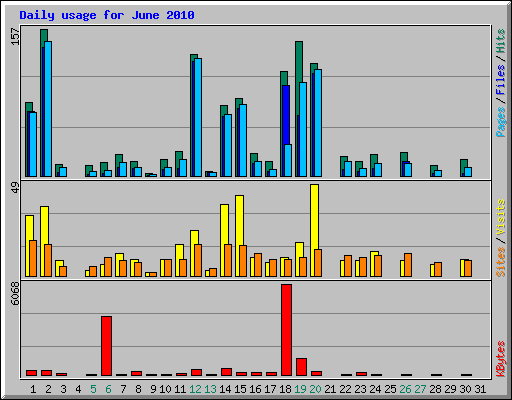The height and width of the screenshot is (400, 512).
Task: Click the green day 5 axis label
Action: click(93, 389)
